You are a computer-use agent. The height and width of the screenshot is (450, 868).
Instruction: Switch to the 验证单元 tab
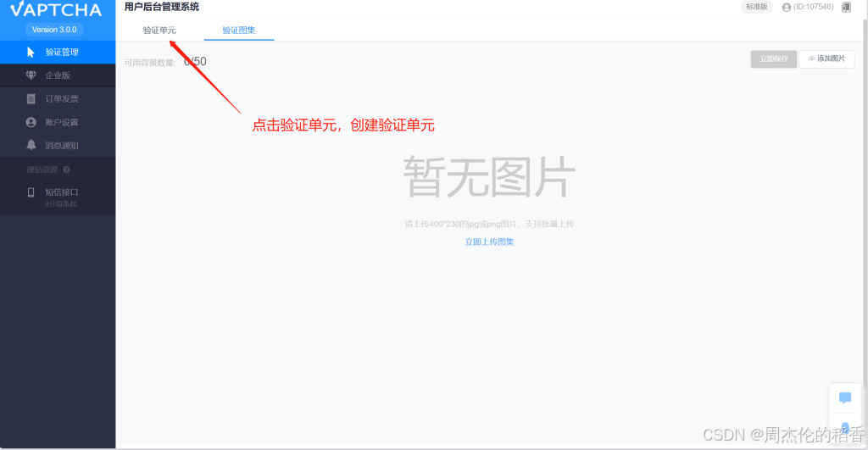coord(159,31)
